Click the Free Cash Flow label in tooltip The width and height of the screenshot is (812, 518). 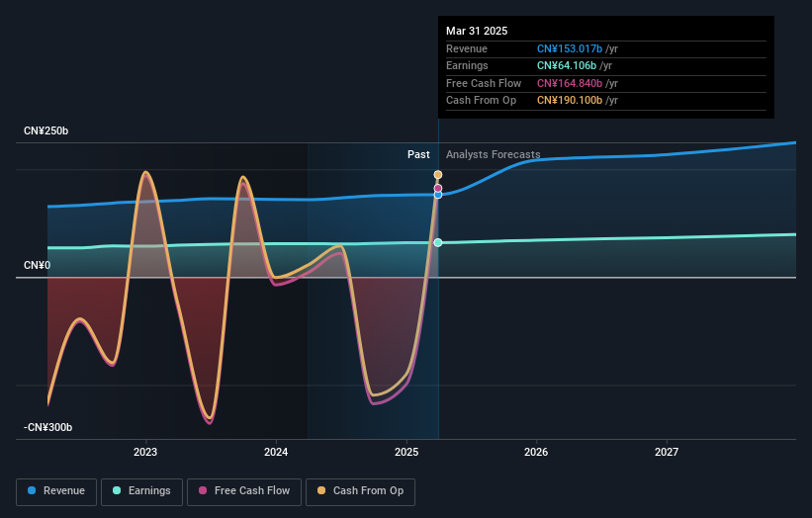point(484,83)
